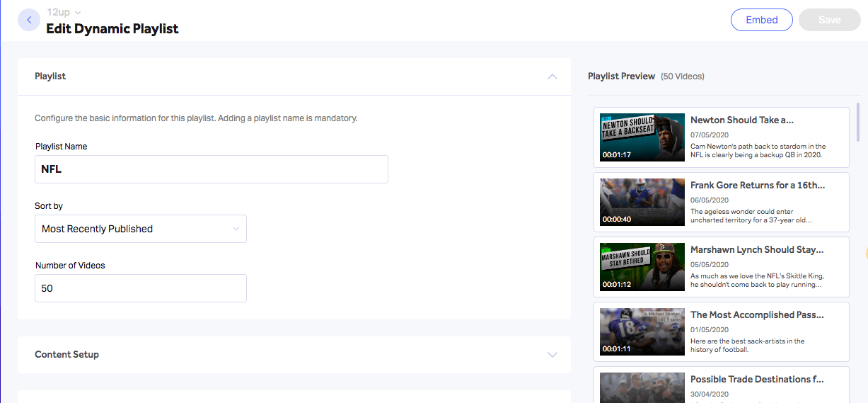Open the Sort by dropdown
This screenshot has width=868, height=403.
coord(141,229)
